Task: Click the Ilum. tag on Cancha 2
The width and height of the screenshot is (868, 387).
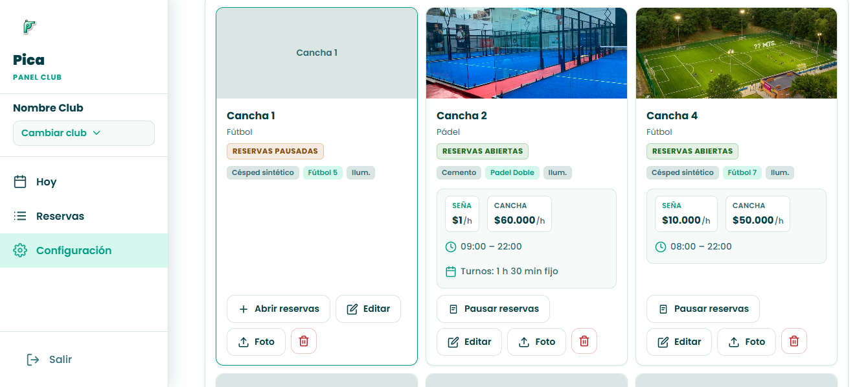Action: click(558, 173)
